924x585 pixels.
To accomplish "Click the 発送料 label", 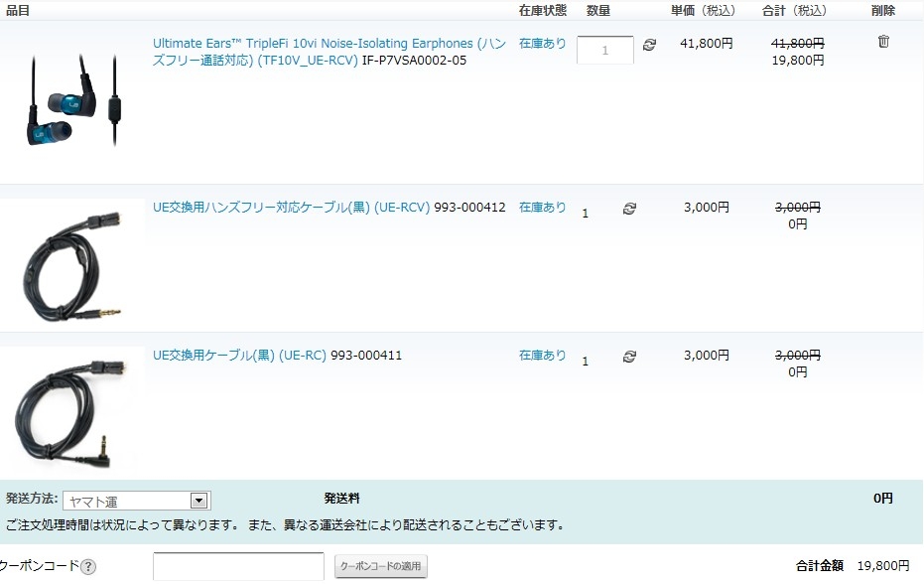I will pyautogui.click(x=341, y=499).
